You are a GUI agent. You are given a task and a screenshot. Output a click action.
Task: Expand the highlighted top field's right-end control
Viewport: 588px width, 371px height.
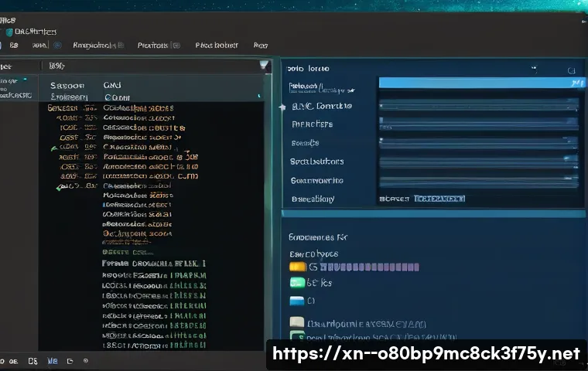coord(574,82)
